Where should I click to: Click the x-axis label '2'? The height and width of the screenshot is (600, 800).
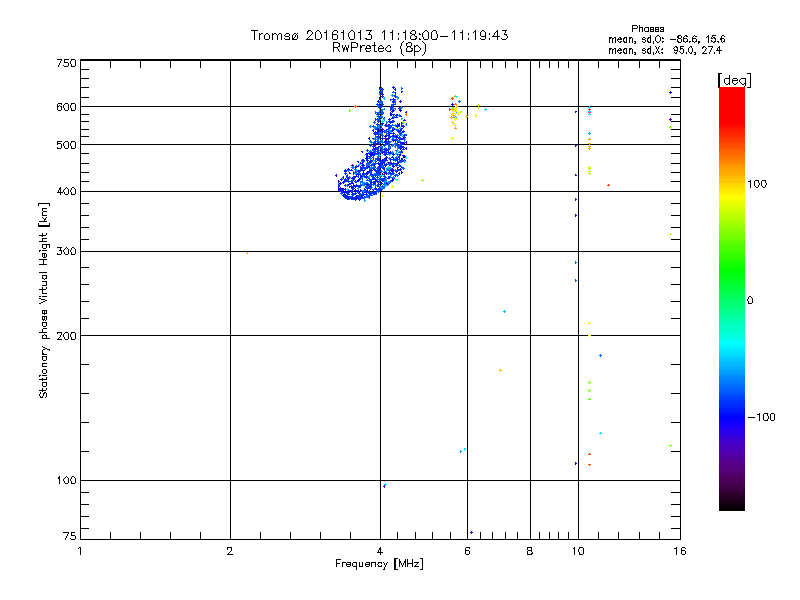click(230, 551)
